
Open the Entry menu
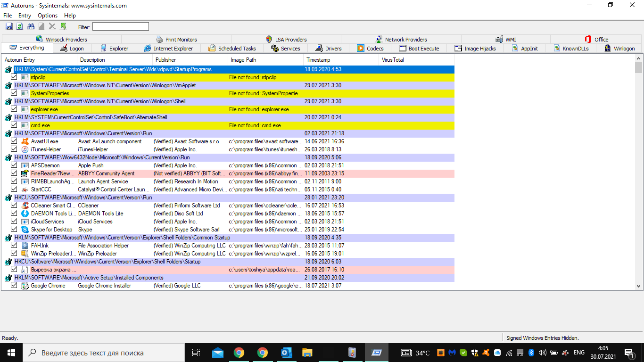tap(25, 16)
